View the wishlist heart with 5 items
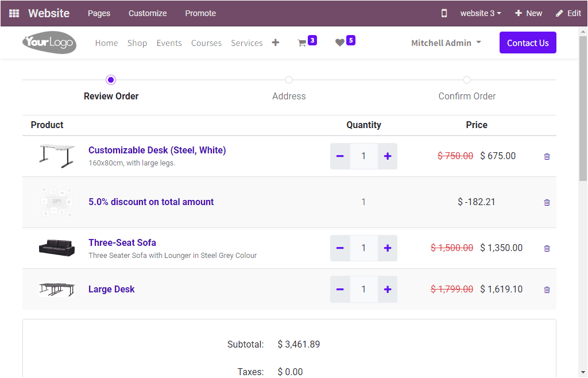Viewport: 588px width, 378px height. click(x=341, y=42)
